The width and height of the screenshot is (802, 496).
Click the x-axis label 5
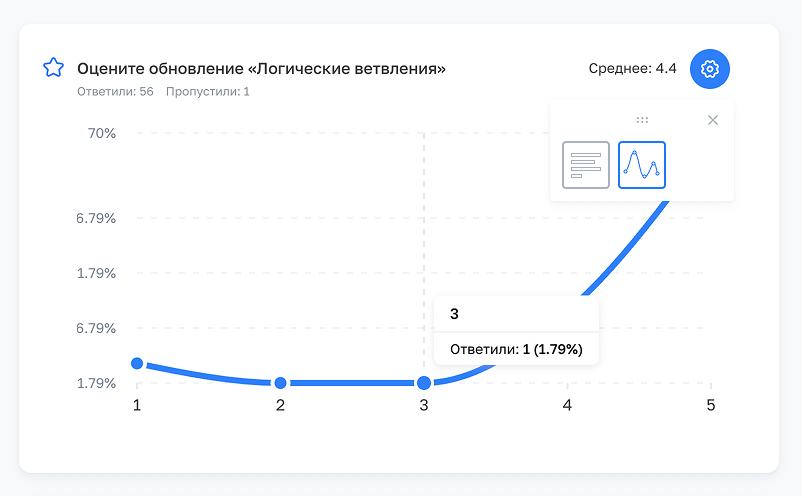click(x=711, y=405)
